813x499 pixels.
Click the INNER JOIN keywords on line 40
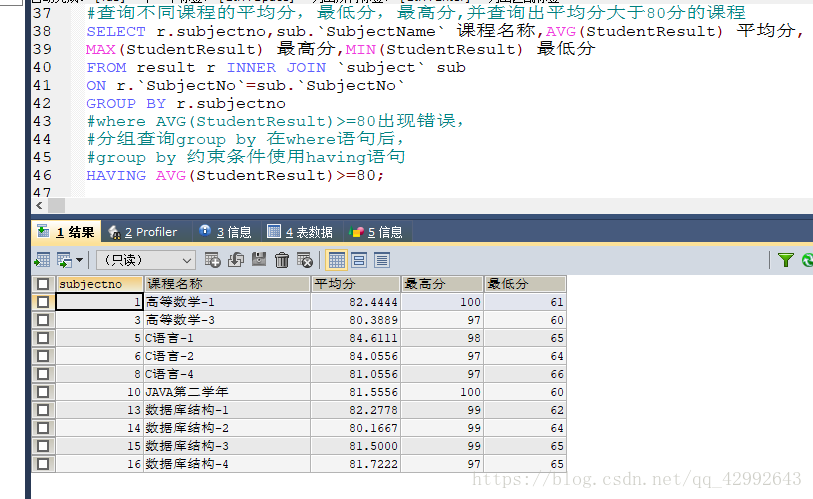[x=276, y=68]
